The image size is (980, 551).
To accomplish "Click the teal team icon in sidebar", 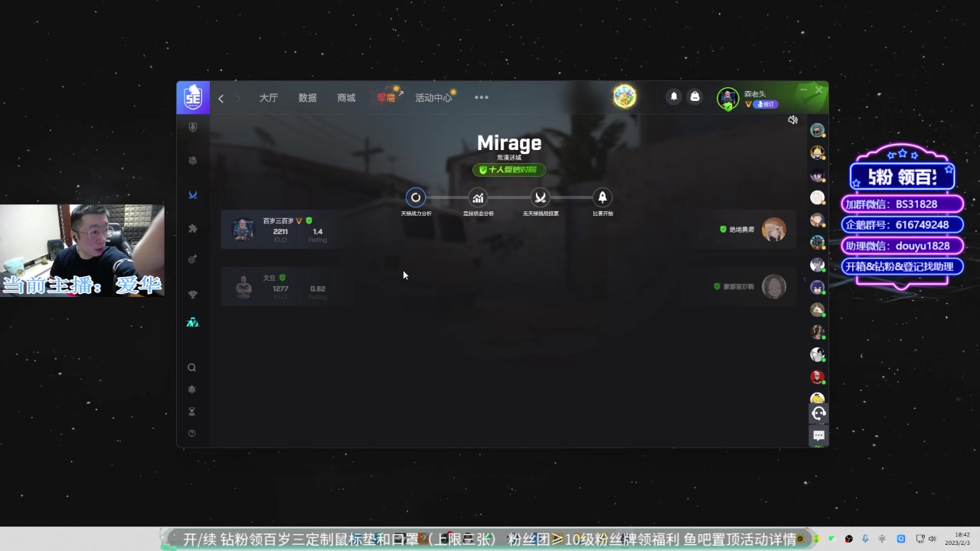I will click(x=192, y=323).
